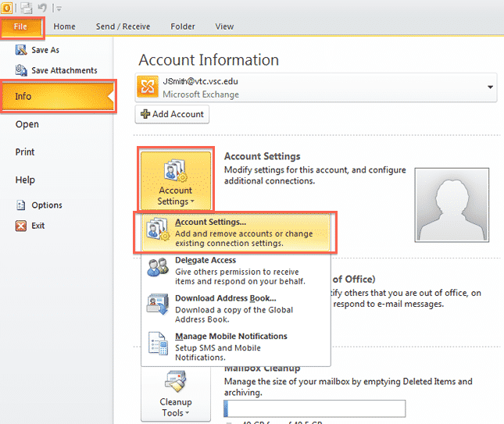The image size is (504, 424).
Task: Click the profile photo placeholder
Action: coord(452,205)
